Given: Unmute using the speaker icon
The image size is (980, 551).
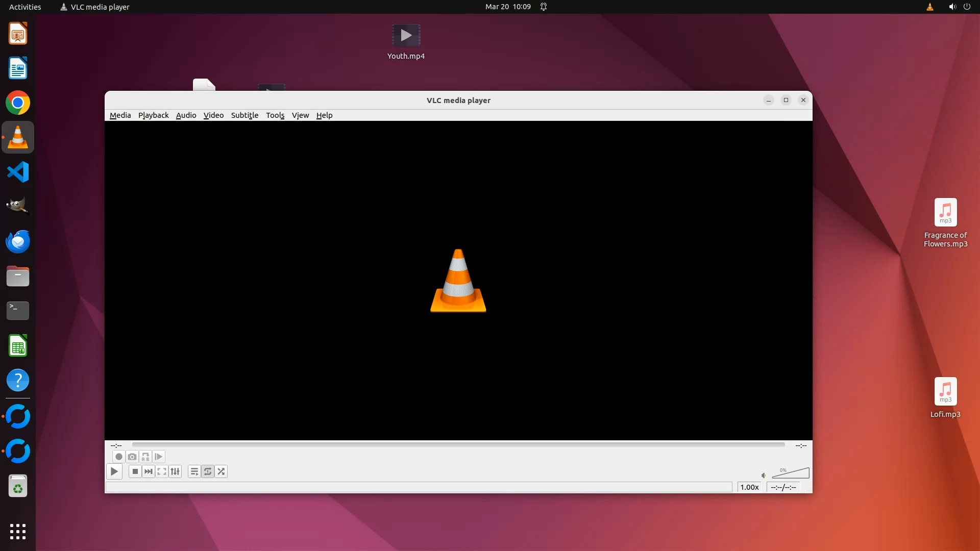Looking at the screenshot, I should [x=764, y=475].
